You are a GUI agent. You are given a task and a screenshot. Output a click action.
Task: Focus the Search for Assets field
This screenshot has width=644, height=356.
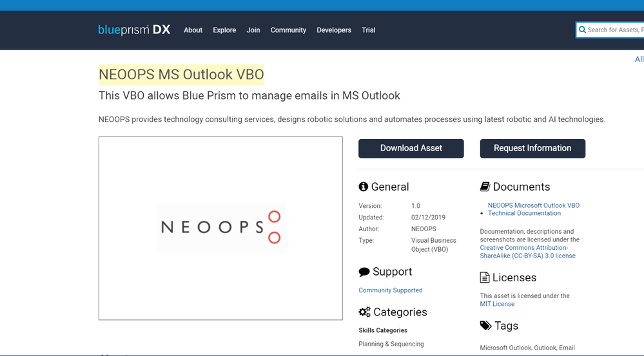pos(610,30)
